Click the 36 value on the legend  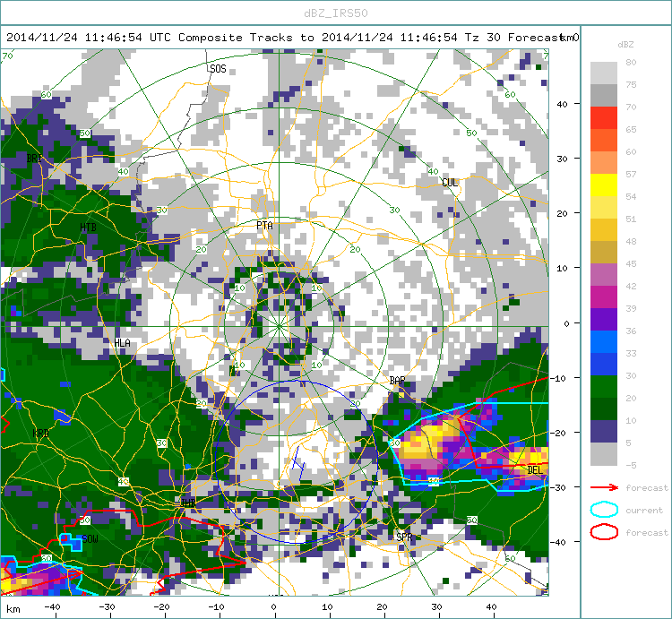(631, 331)
